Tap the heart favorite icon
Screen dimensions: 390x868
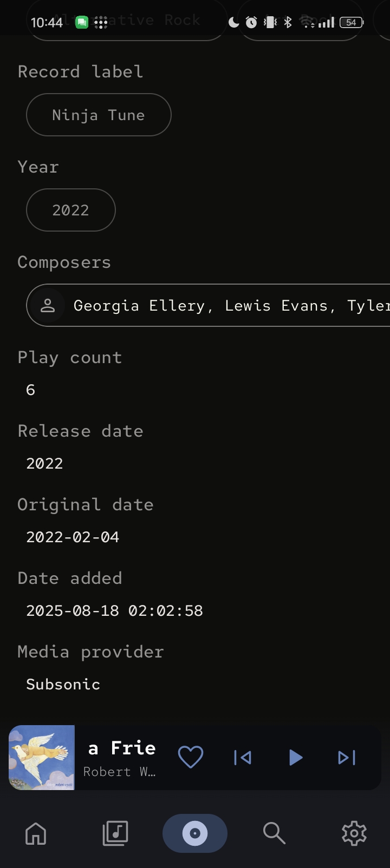tap(191, 757)
